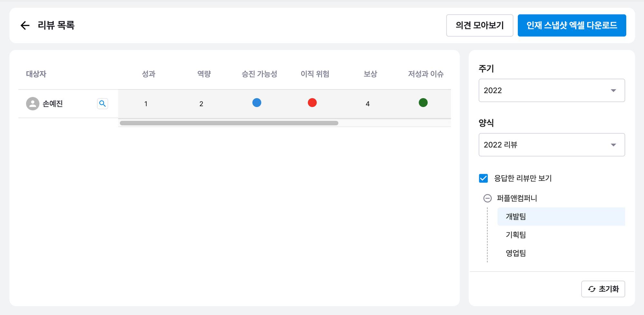Click the magnifier icon next to 손예진
The image size is (644, 315).
tap(102, 104)
